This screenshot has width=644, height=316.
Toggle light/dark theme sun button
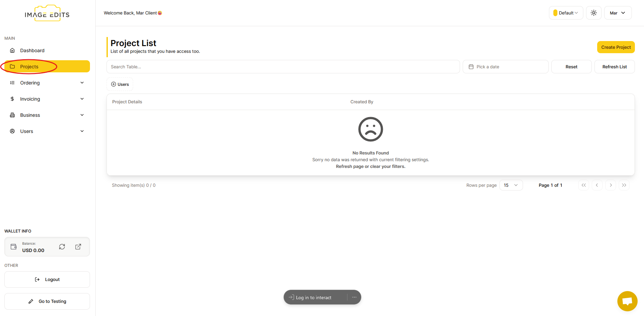593,13
